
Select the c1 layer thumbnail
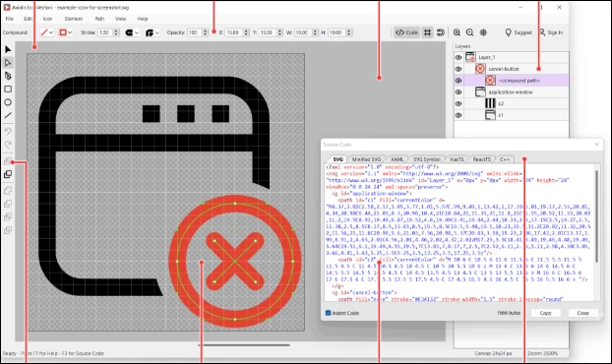click(x=490, y=115)
